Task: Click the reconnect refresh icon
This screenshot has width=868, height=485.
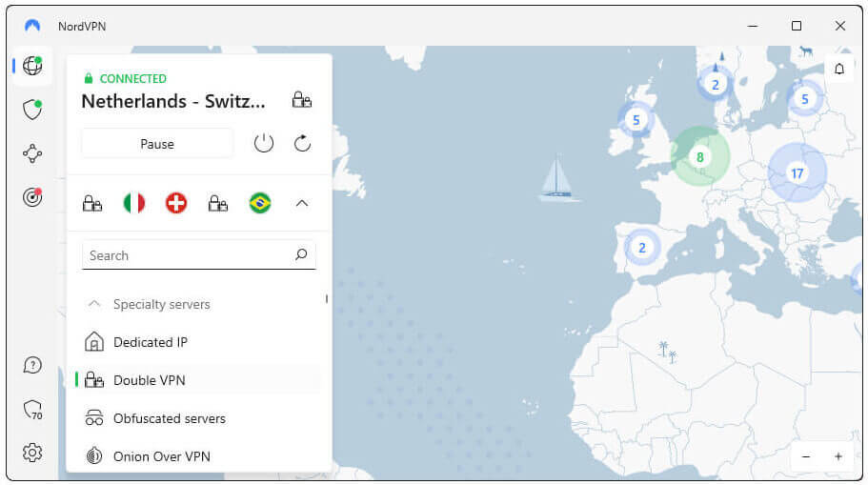Action: point(302,143)
